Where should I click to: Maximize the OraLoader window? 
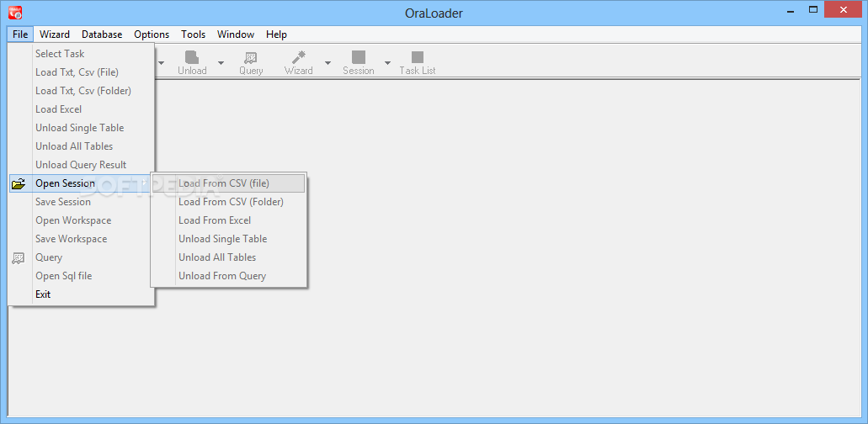click(x=813, y=9)
